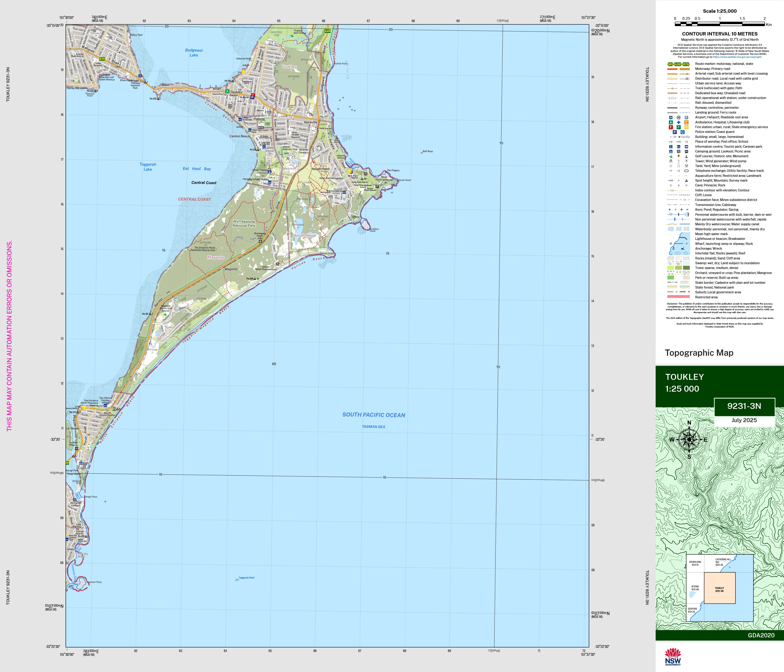
Task: Click the 9231-3N map number box
Action: 744,406
